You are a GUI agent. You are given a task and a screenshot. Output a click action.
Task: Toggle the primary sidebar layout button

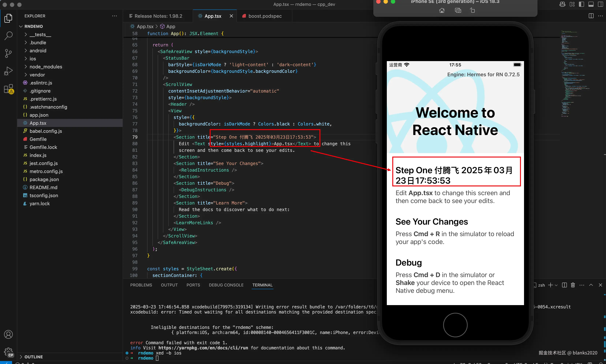pos(581,4)
